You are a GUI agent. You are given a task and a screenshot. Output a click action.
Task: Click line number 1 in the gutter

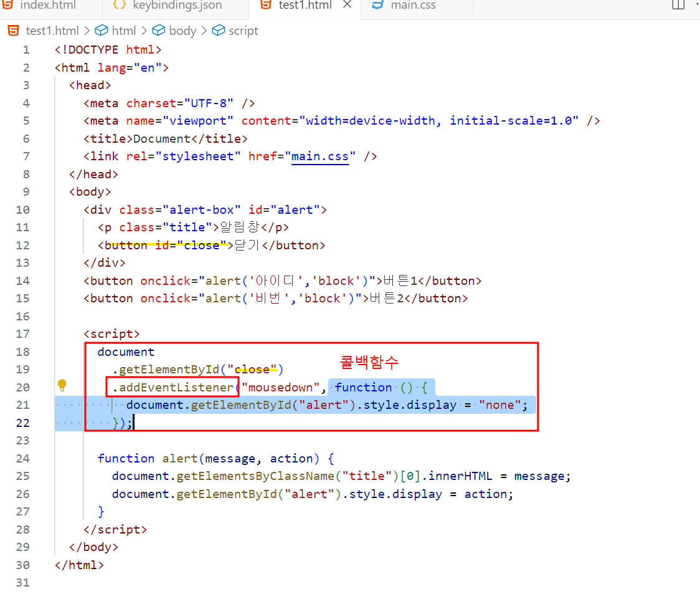[26, 50]
